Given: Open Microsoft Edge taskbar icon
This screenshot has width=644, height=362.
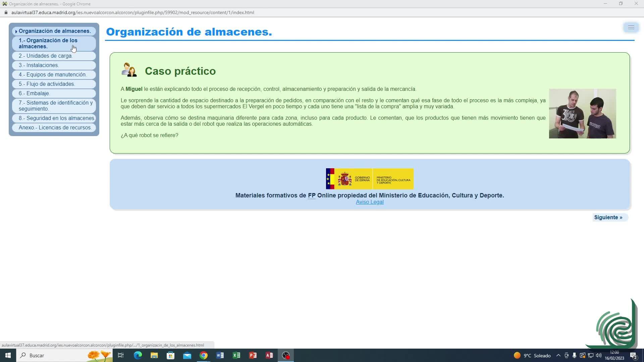Looking at the screenshot, I should [138, 355].
